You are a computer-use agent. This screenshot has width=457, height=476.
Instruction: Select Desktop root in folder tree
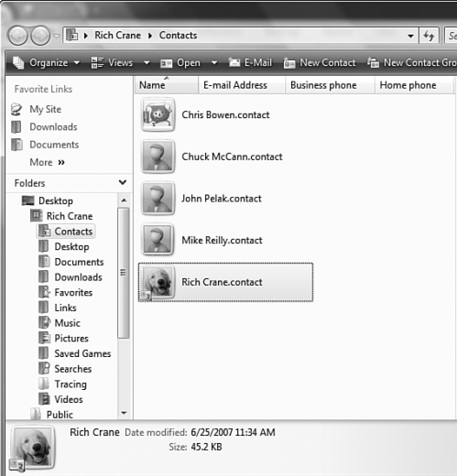(56, 200)
